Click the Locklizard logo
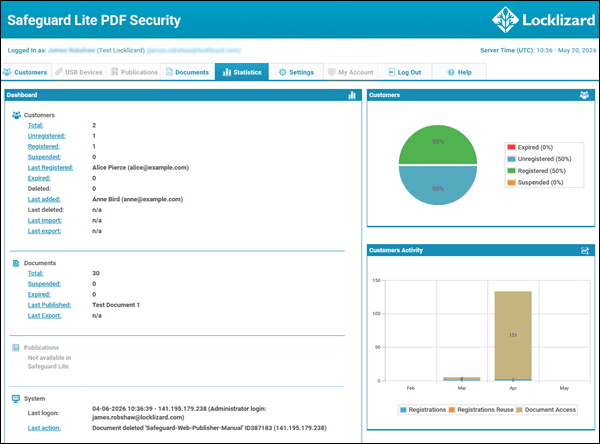This screenshot has width=600, height=444. 543,20
